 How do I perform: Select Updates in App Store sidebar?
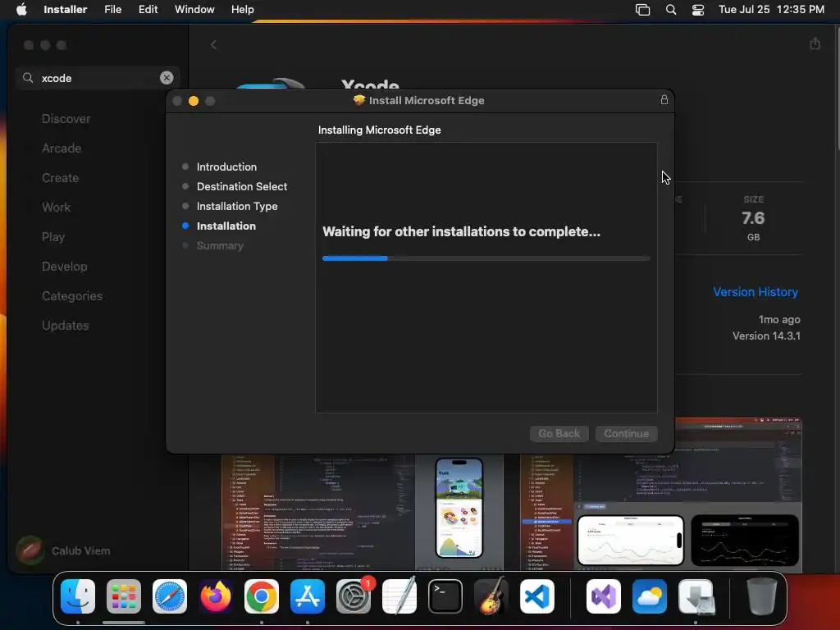pyautogui.click(x=66, y=325)
